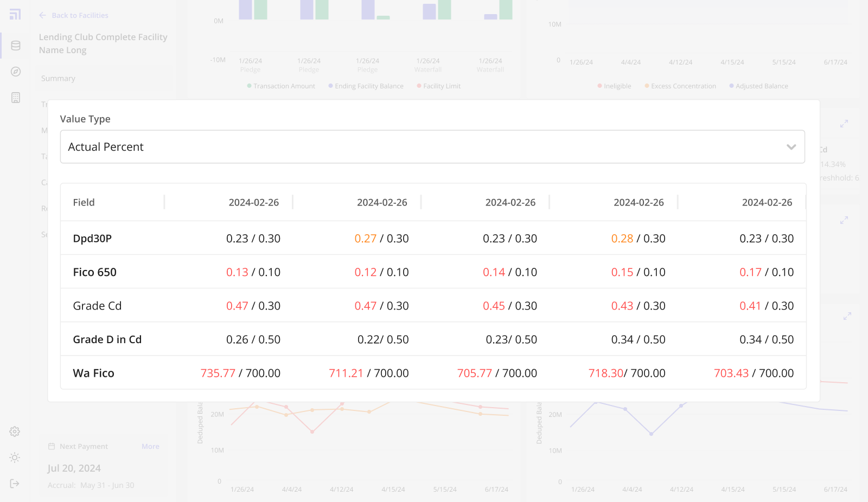Image resolution: width=868 pixels, height=502 pixels.
Task: Toggle the sun light/dark theme icon
Action: 15,458
